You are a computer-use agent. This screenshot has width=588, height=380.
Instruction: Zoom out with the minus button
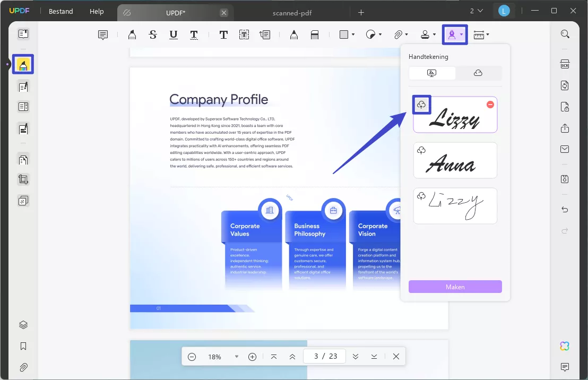(192, 357)
